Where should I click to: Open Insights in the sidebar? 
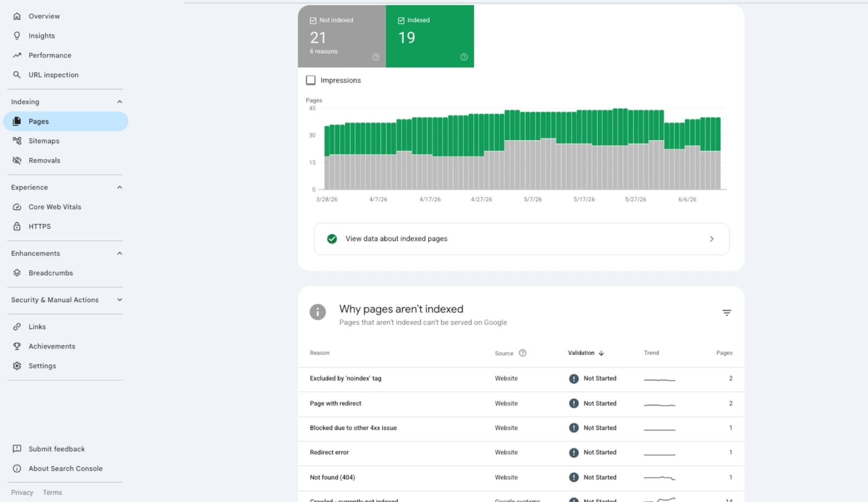click(42, 36)
